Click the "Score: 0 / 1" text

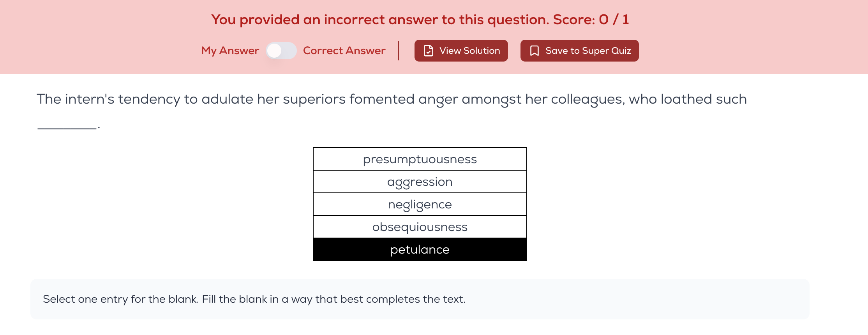pos(591,19)
